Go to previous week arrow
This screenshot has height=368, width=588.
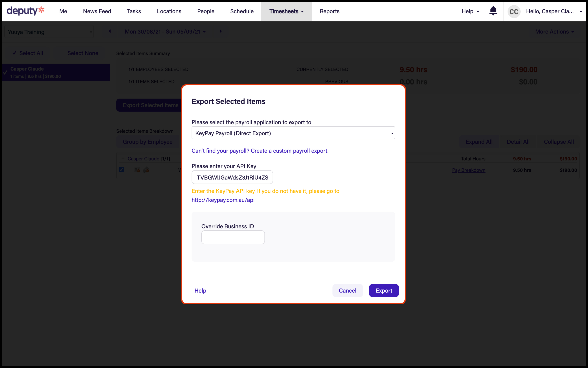coord(110,31)
